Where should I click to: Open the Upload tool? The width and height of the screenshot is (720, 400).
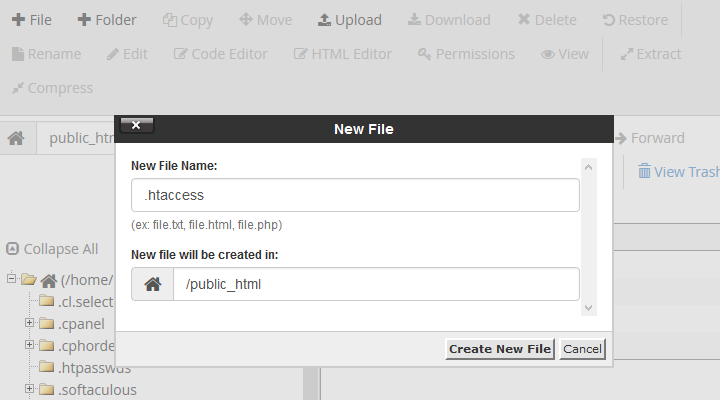349,20
